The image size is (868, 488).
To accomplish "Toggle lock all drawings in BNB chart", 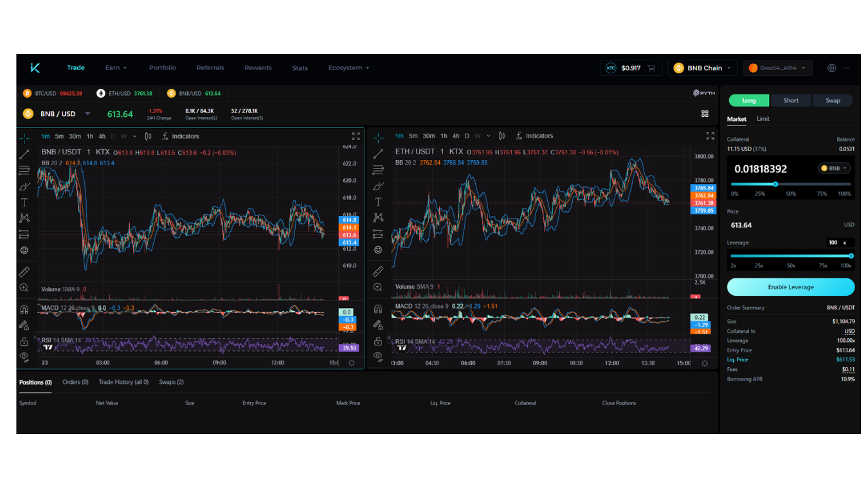I will pos(24,341).
